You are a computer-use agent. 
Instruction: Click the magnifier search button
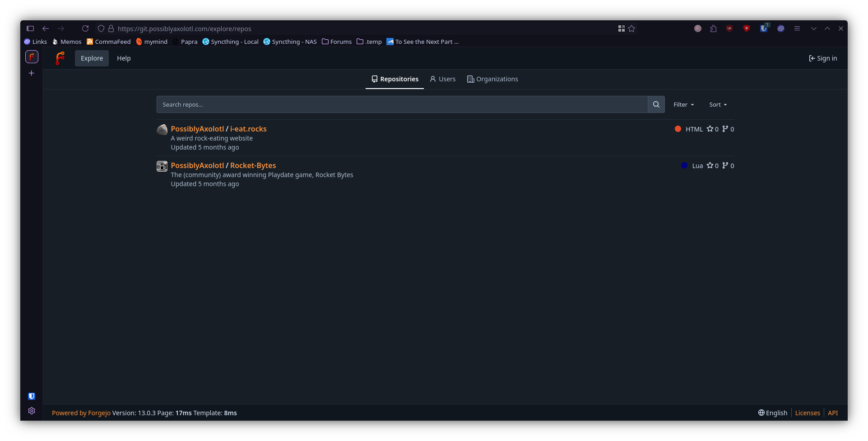(x=656, y=104)
